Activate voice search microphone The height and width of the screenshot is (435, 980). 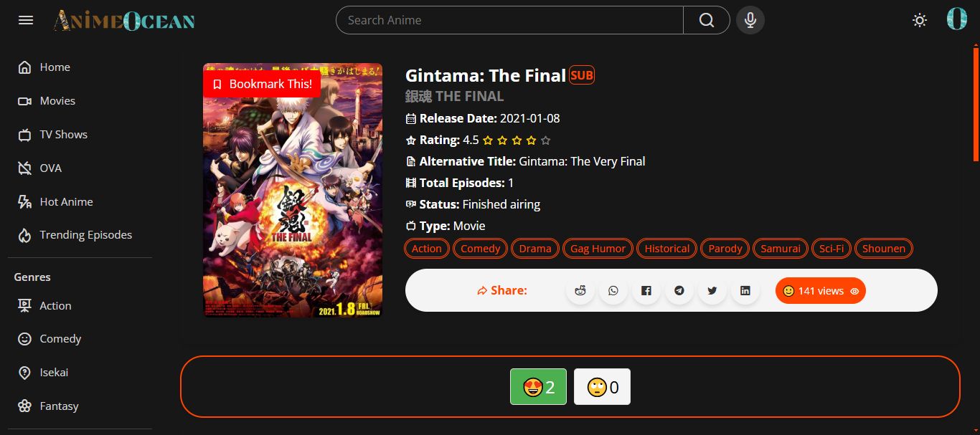pos(750,20)
